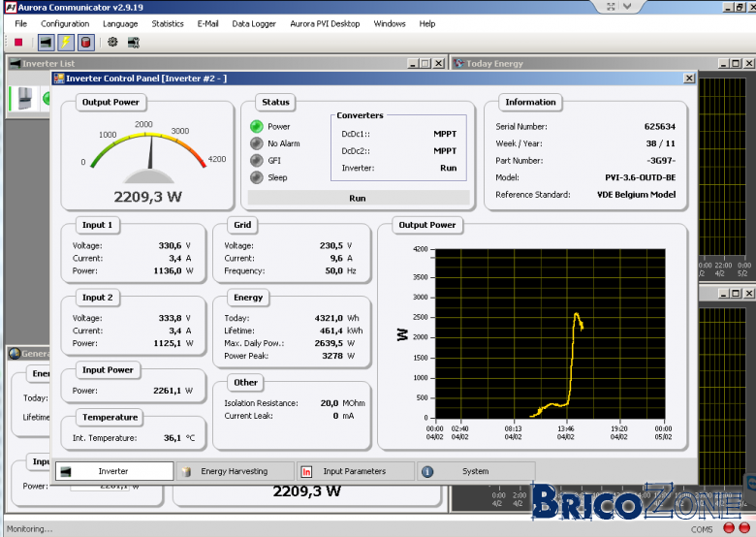The width and height of the screenshot is (756, 537).
Task: Switch to the System tab
Action: 476,471
